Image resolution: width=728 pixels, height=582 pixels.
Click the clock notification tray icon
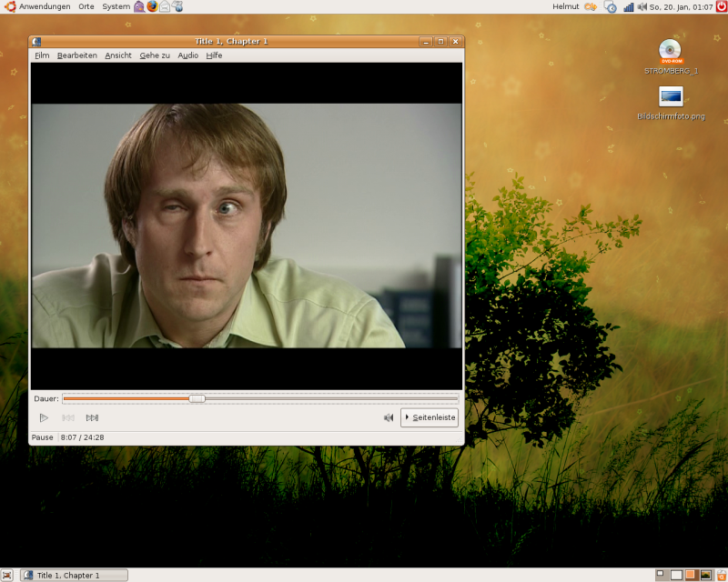pyautogui.click(x=611, y=6)
